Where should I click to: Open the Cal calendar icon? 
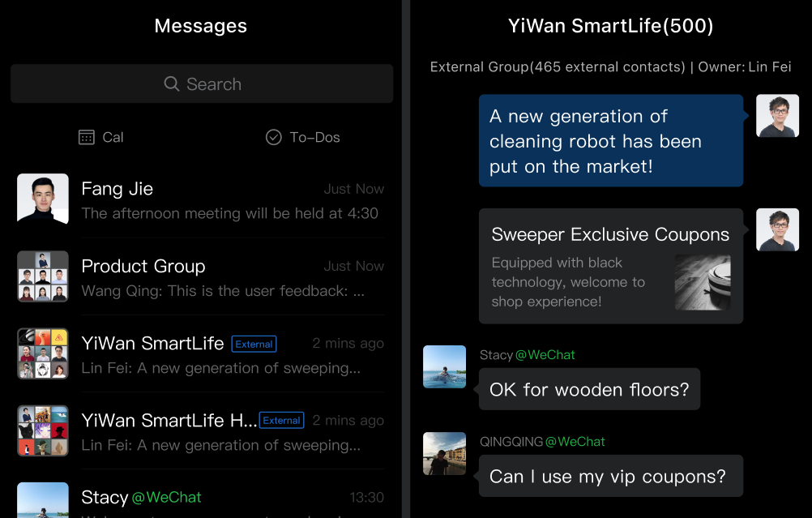tap(87, 137)
